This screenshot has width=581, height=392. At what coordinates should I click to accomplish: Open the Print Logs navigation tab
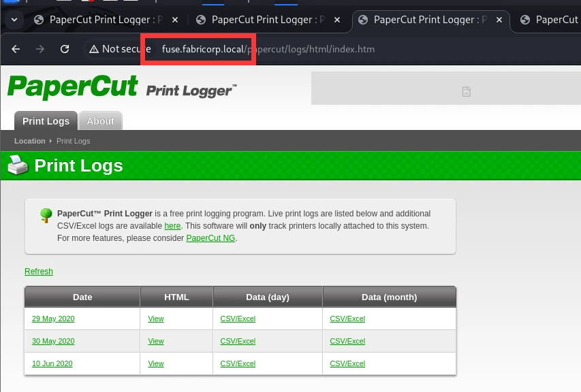pyautogui.click(x=46, y=121)
